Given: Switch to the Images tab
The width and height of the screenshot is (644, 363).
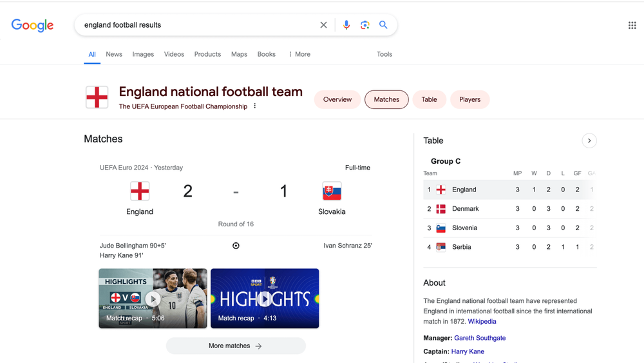Looking at the screenshot, I should [143, 54].
